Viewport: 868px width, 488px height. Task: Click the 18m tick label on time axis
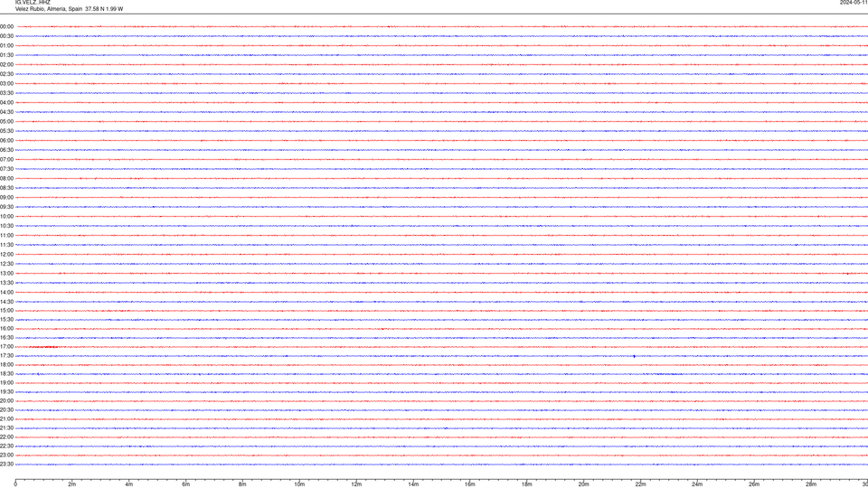pyautogui.click(x=527, y=484)
